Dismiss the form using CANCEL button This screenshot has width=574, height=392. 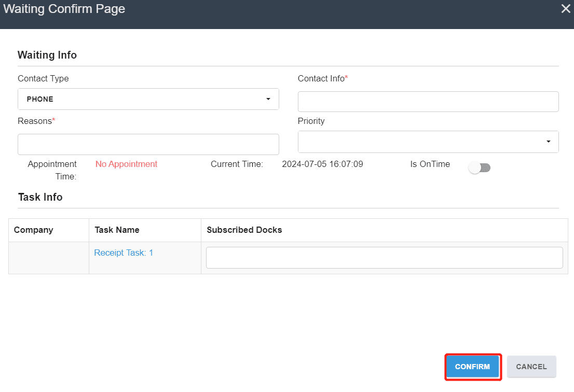tap(531, 367)
